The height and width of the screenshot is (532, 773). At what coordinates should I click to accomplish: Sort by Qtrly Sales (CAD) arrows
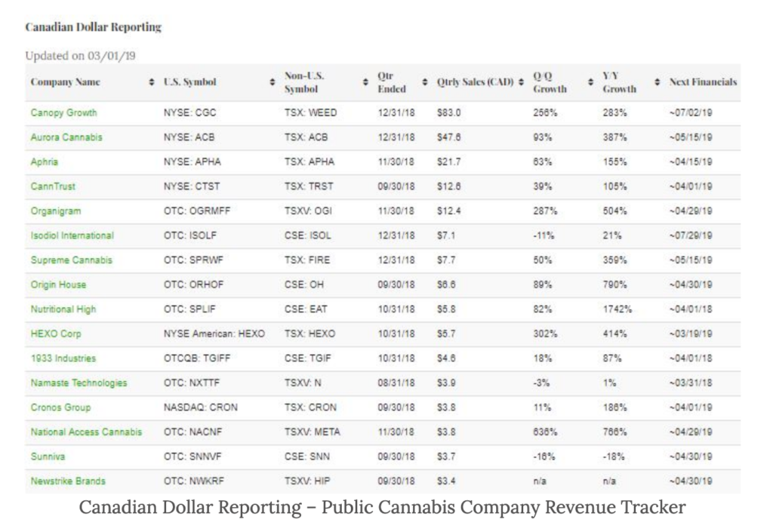pos(521,82)
